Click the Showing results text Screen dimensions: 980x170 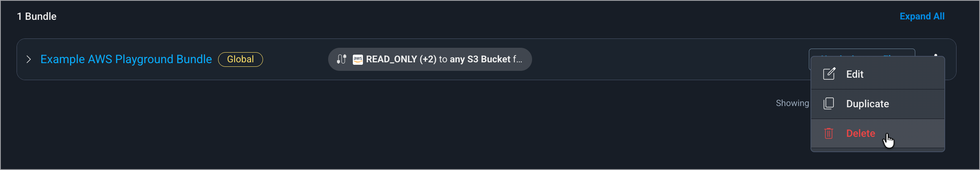coord(792,103)
